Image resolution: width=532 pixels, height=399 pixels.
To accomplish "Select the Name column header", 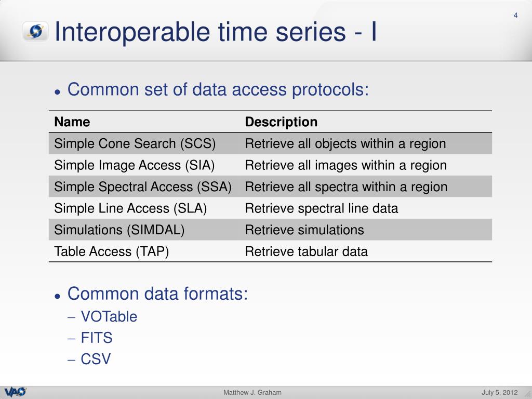I will tap(72, 122).
